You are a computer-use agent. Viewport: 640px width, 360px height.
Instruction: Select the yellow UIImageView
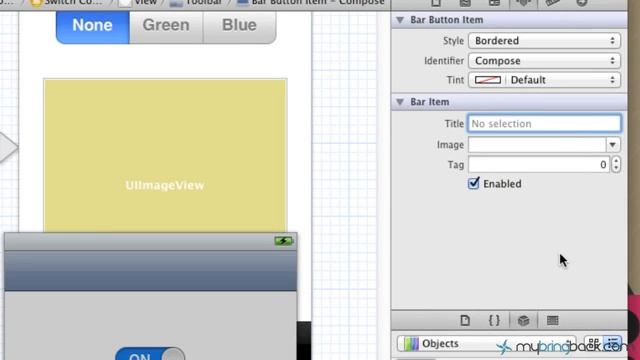pyautogui.click(x=165, y=156)
